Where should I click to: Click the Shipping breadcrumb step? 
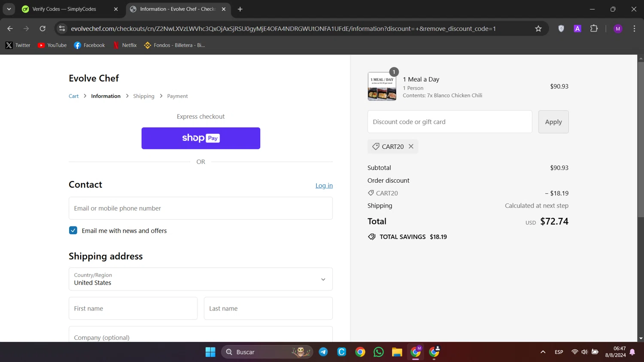point(143,96)
